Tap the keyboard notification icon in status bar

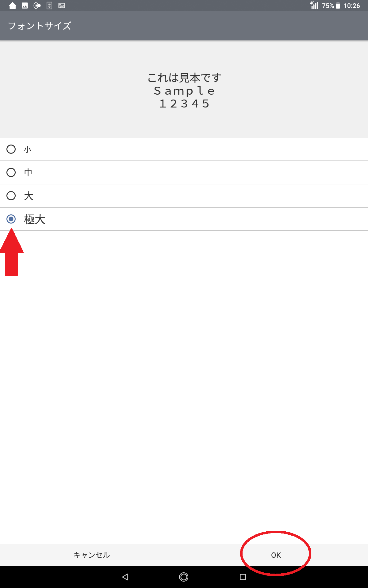(61, 6)
